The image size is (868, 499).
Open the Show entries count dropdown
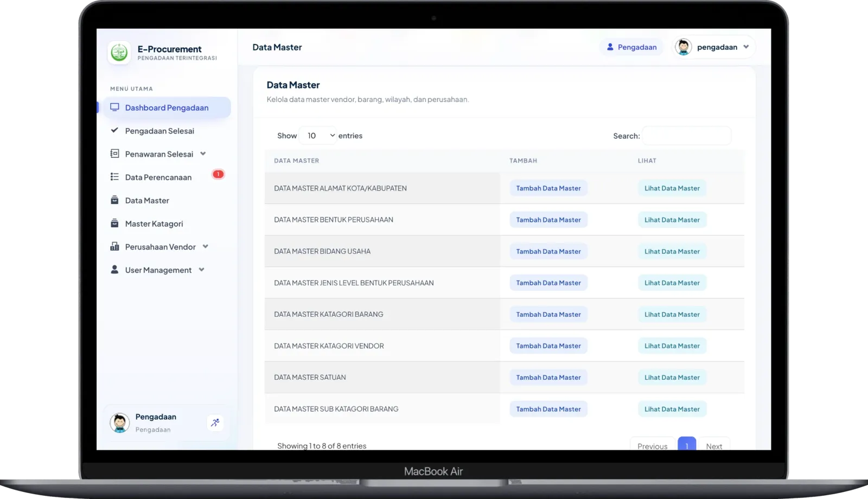(x=318, y=136)
